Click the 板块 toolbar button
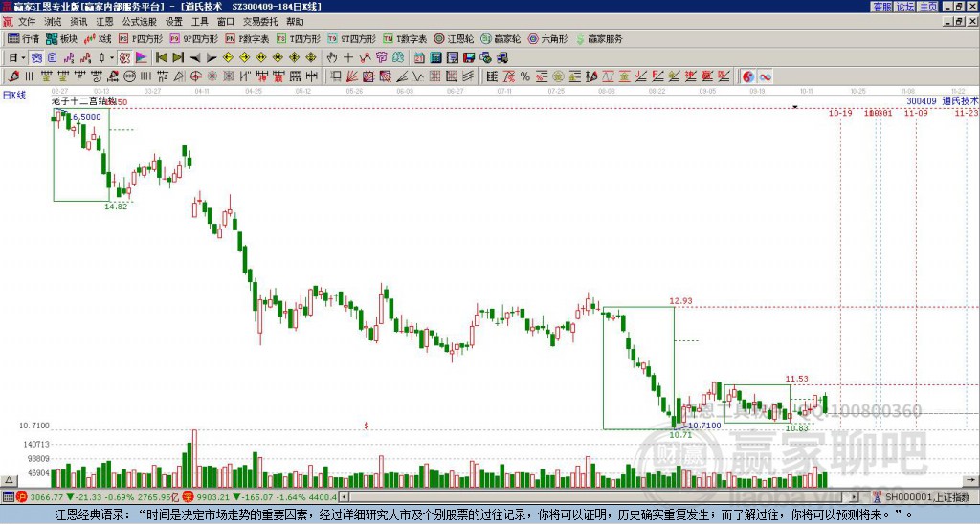 click(62, 38)
